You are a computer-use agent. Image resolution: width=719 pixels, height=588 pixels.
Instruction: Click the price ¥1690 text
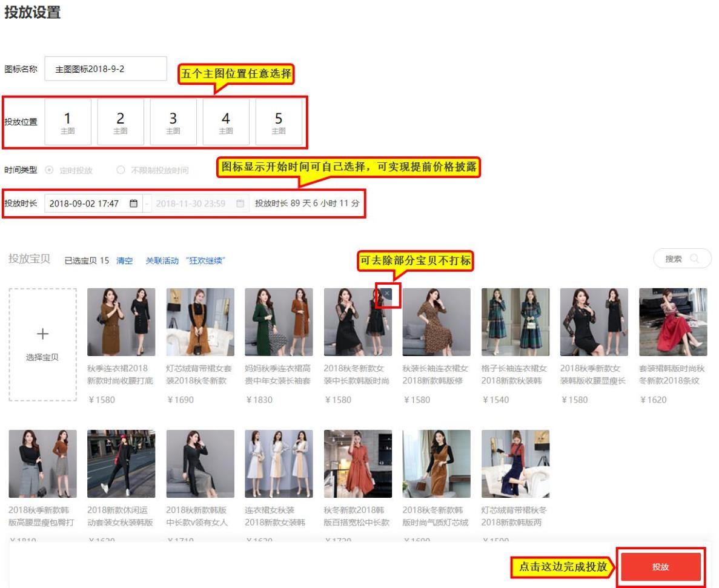(181, 400)
